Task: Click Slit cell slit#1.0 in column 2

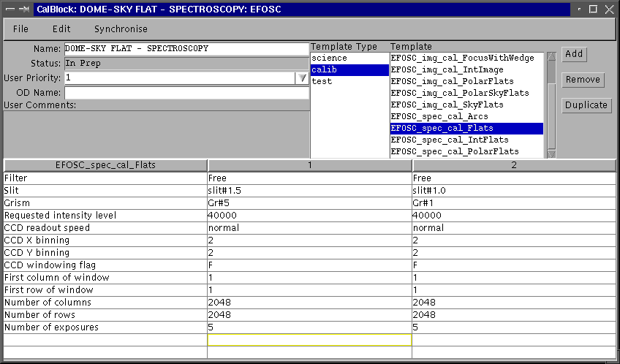Action: (x=514, y=191)
